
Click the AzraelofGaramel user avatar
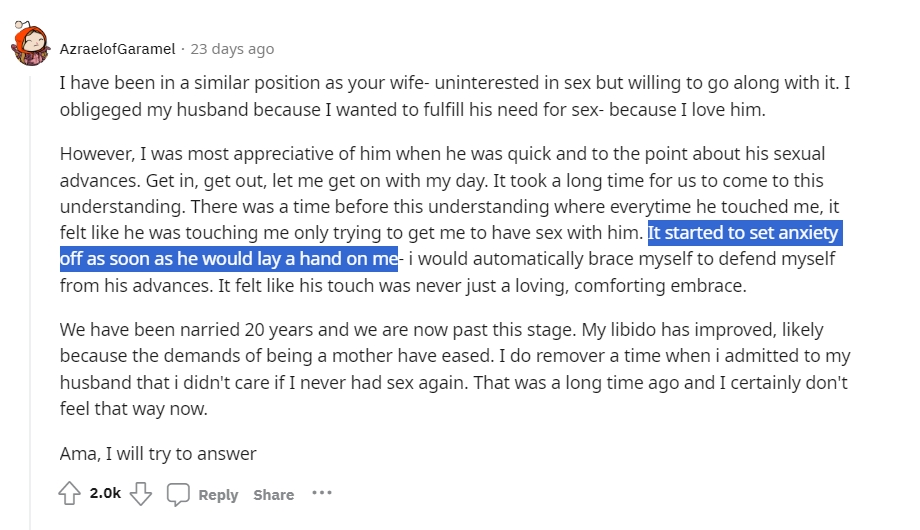coord(31,45)
